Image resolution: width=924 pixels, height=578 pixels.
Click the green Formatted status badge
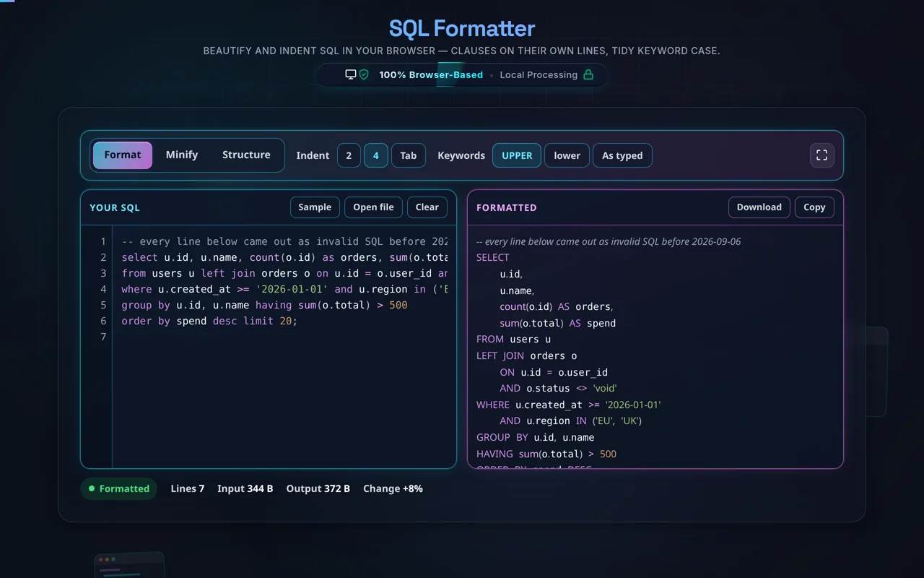click(118, 488)
